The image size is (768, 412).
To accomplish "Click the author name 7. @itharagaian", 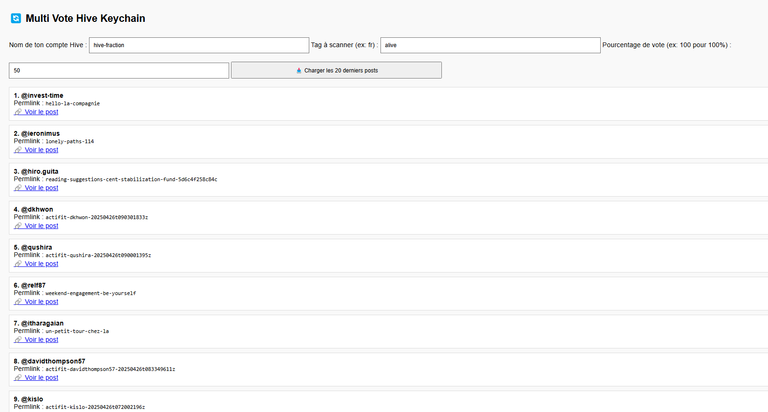I will coord(39,323).
